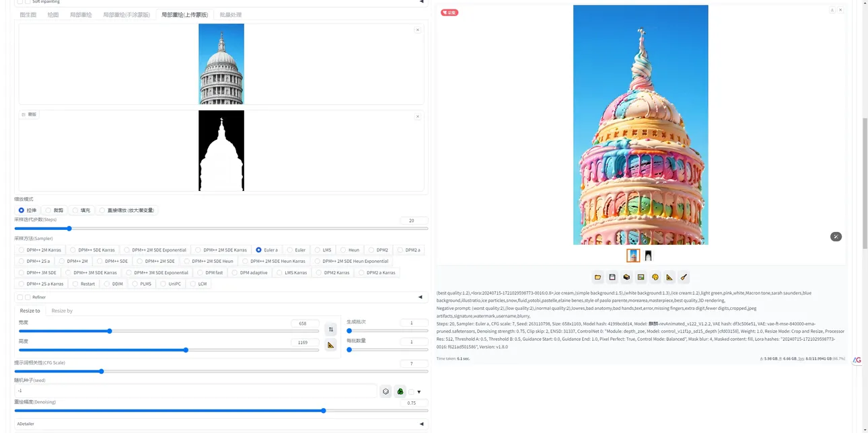
Task: Expand the ADetailer section
Action: click(221, 424)
